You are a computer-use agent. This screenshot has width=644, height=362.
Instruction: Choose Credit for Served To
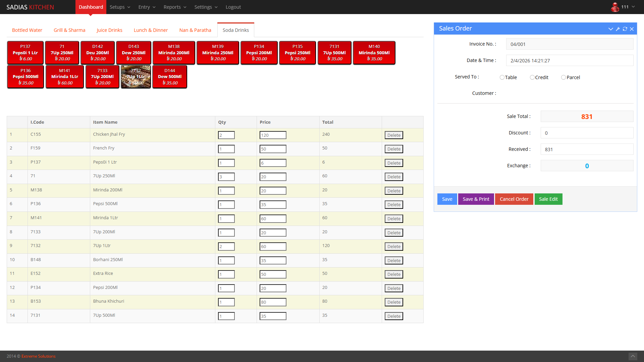pyautogui.click(x=532, y=77)
